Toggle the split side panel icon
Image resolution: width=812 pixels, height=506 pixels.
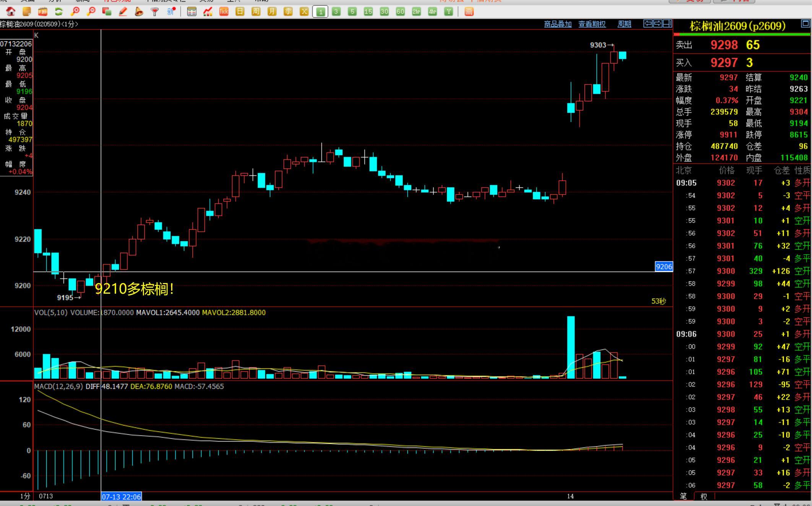[x=667, y=24]
